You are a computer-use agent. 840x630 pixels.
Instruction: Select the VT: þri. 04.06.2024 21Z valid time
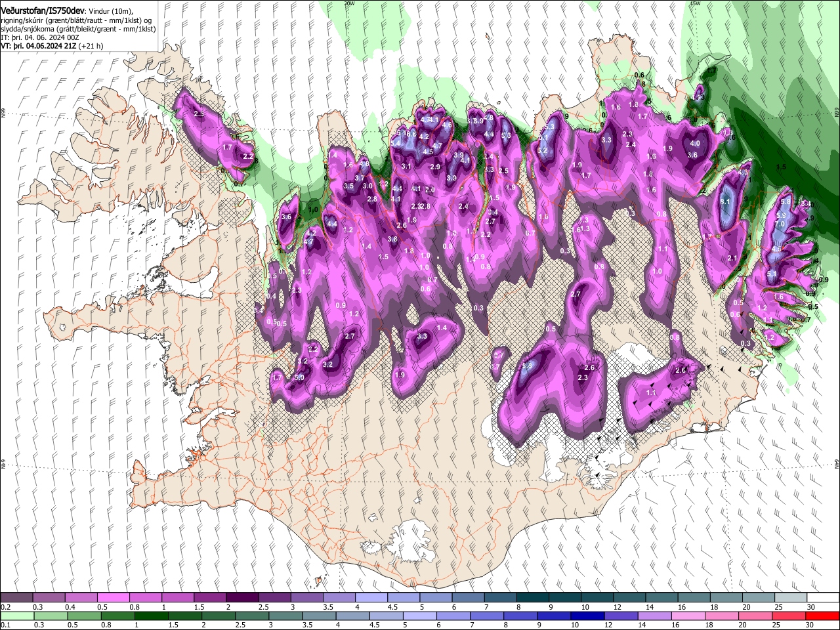coord(38,46)
